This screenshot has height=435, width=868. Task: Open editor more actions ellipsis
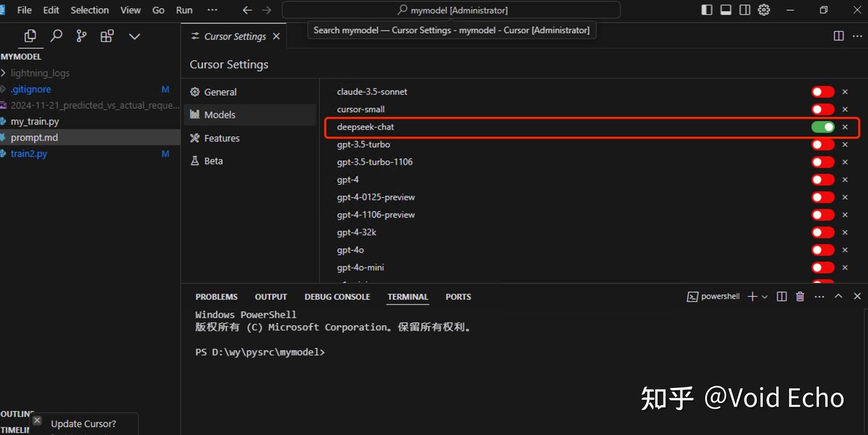pos(857,36)
